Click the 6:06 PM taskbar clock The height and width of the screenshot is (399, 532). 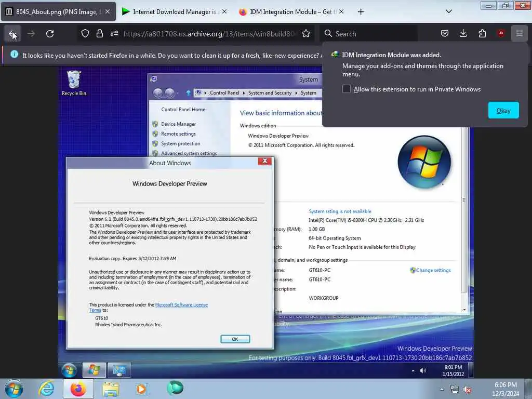coord(506,389)
